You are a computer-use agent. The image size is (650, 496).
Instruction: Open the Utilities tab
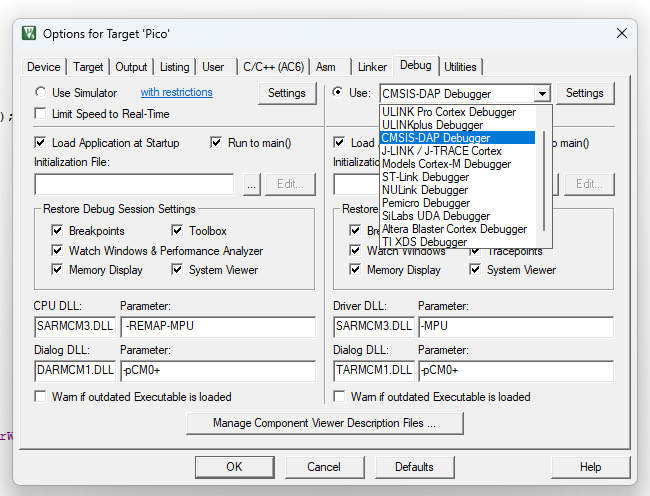coord(460,67)
